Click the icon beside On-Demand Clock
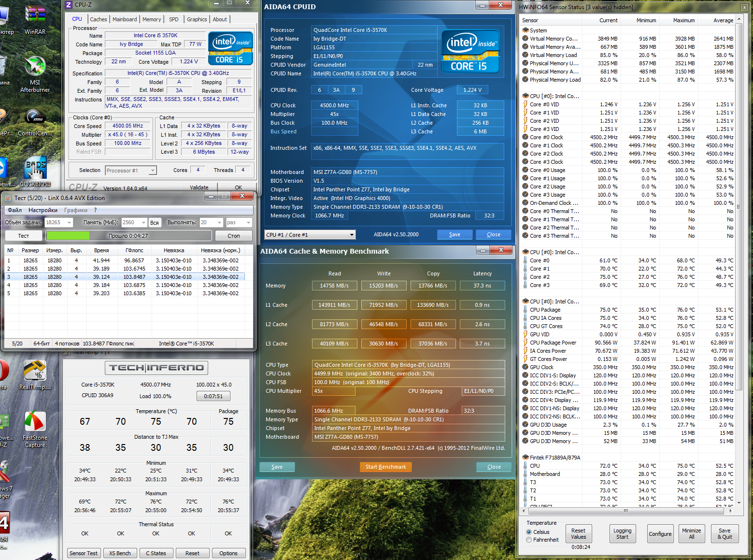753x560 pixels. click(526, 202)
